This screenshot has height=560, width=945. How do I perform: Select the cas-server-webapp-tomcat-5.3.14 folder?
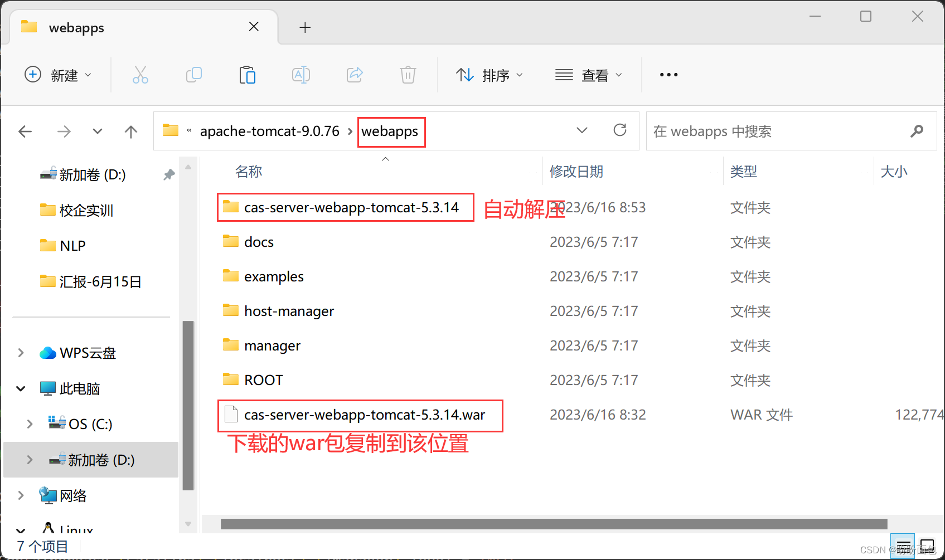click(351, 207)
